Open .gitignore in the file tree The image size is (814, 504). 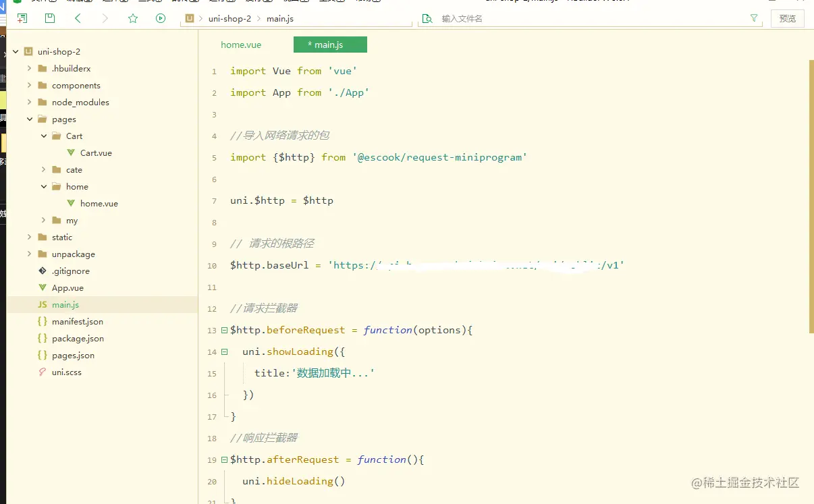[70, 271]
